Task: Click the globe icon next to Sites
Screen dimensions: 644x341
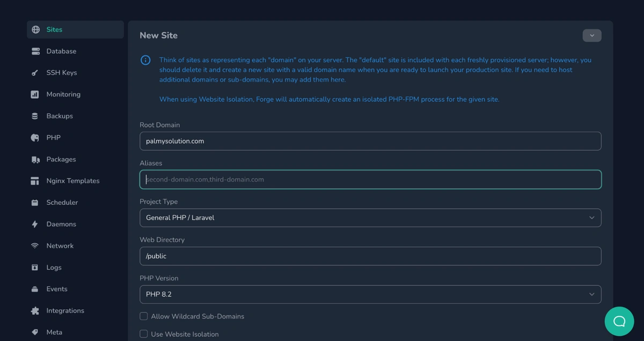Action: tap(35, 29)
